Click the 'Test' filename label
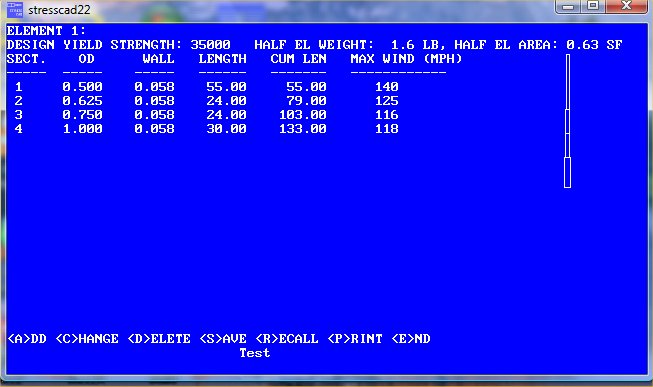This screenshot has width=653, height=387. [255, 353]
